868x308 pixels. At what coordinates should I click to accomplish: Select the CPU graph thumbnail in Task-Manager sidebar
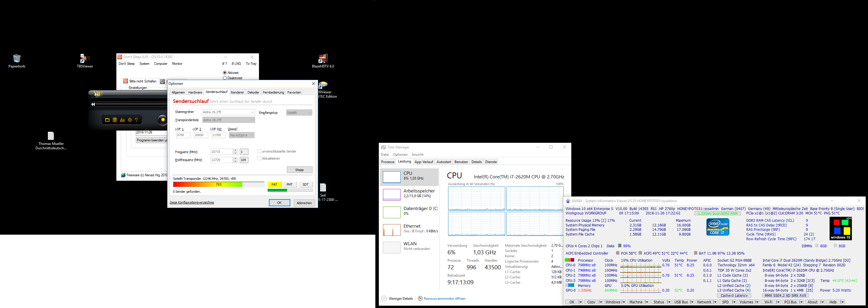[x=391, y=177]
